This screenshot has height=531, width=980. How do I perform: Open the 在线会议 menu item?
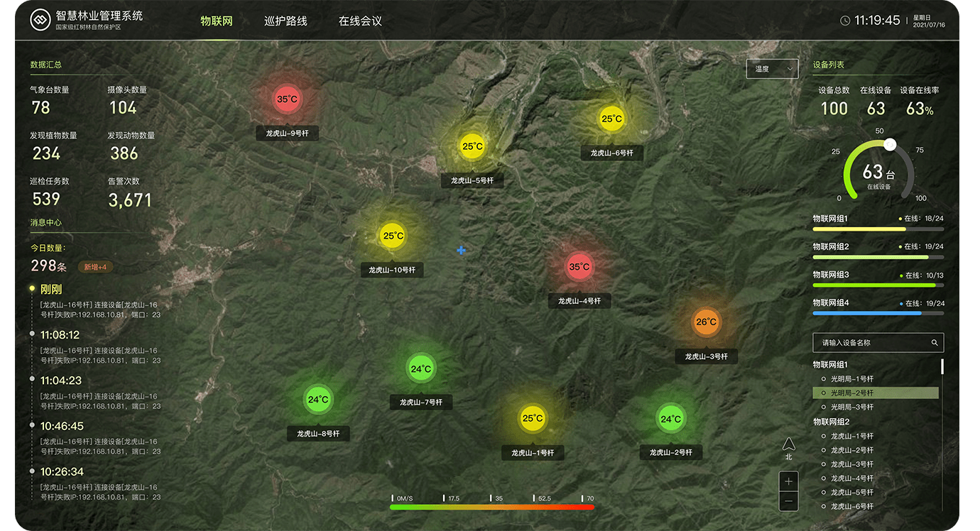coord(361,21)
